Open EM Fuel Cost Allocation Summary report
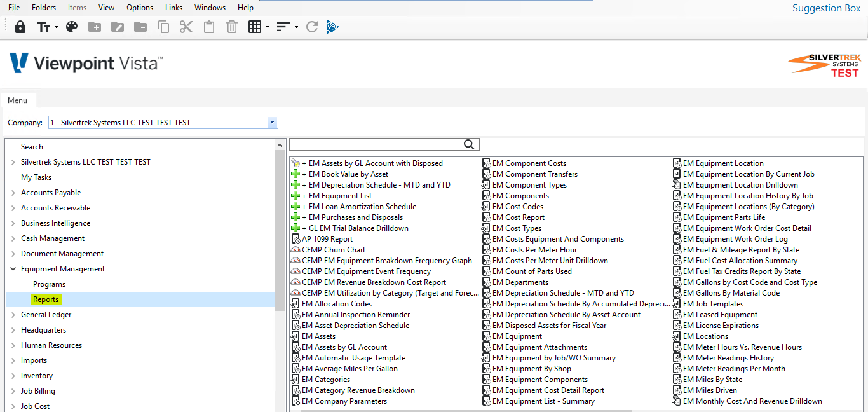Viewport: 868px width, 412px height. [740, 261]
